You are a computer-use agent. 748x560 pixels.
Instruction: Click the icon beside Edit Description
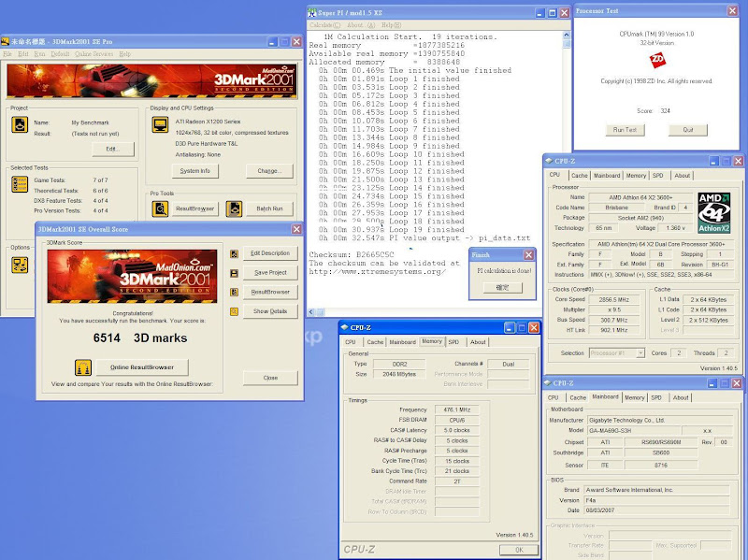point(235,253)
